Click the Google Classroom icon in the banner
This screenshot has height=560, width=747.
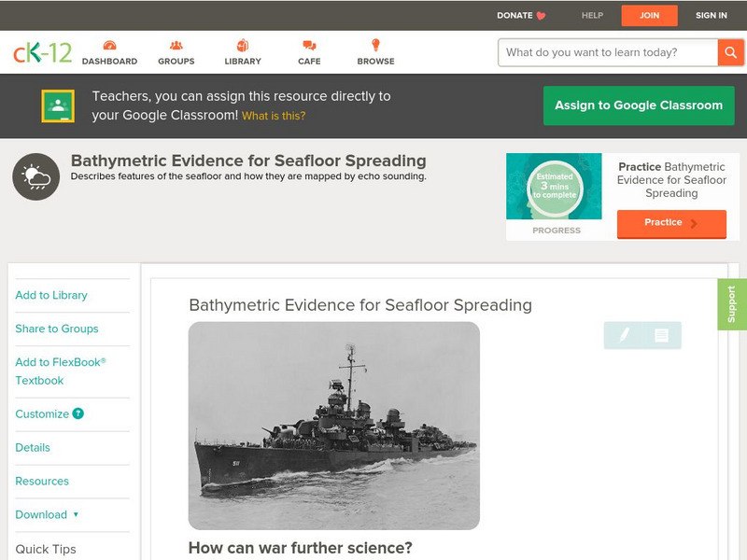[x=58, y=105]
